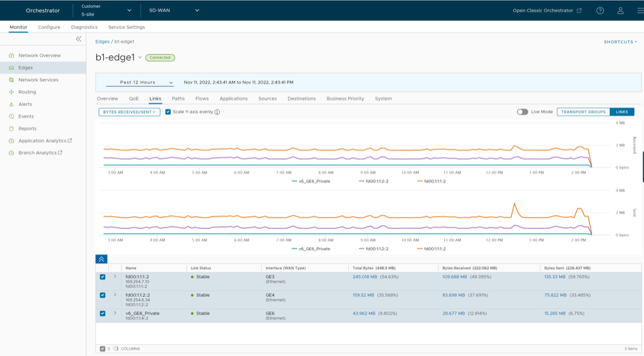Viewport: 644px width, 356px height.
Task: Select the Transport Groups button
Action: click(583, 112)
